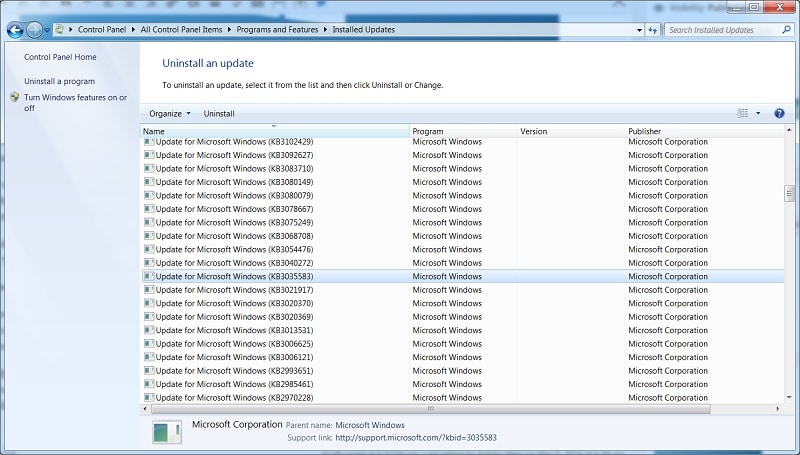
Task: Click the Back navigation arrow
Action: (x=15, y=30)
